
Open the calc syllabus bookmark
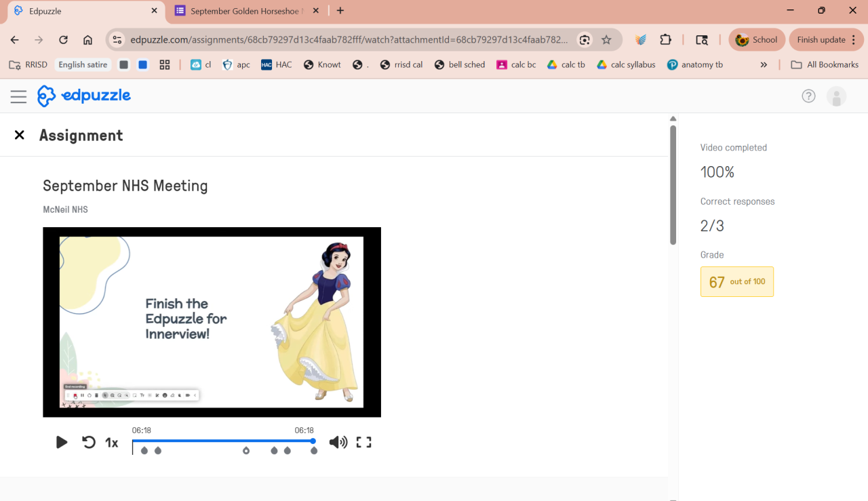tap(626, 64)
